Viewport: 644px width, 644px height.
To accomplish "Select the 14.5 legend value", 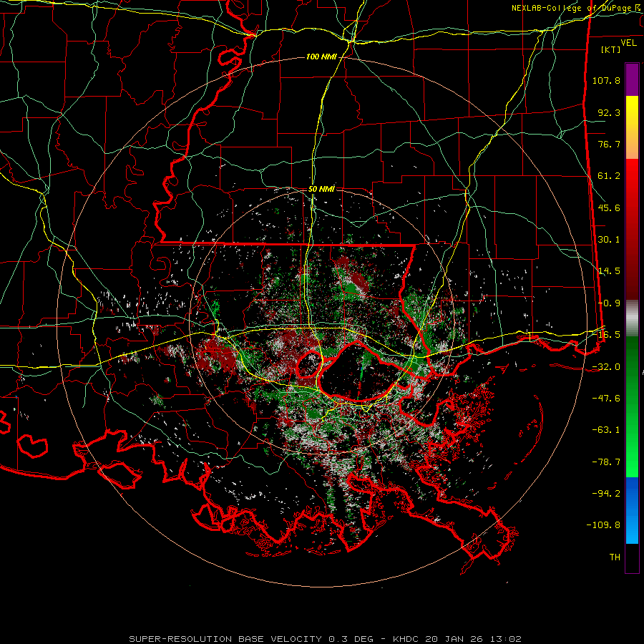I will pos(609,271).
